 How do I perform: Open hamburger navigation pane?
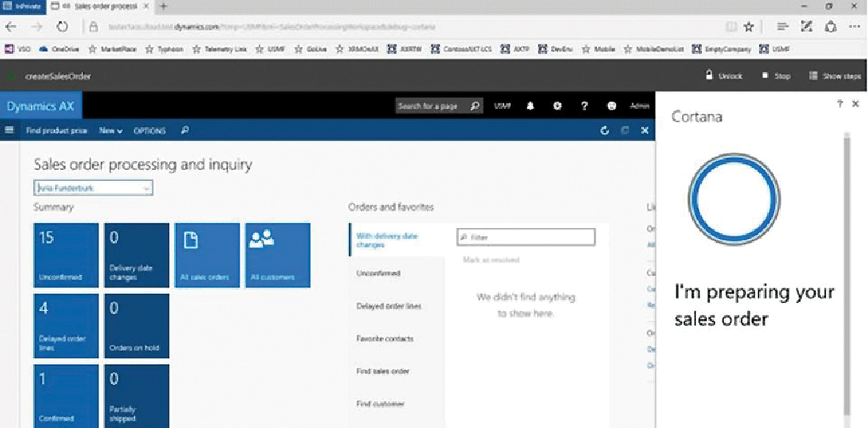[8, 130]
